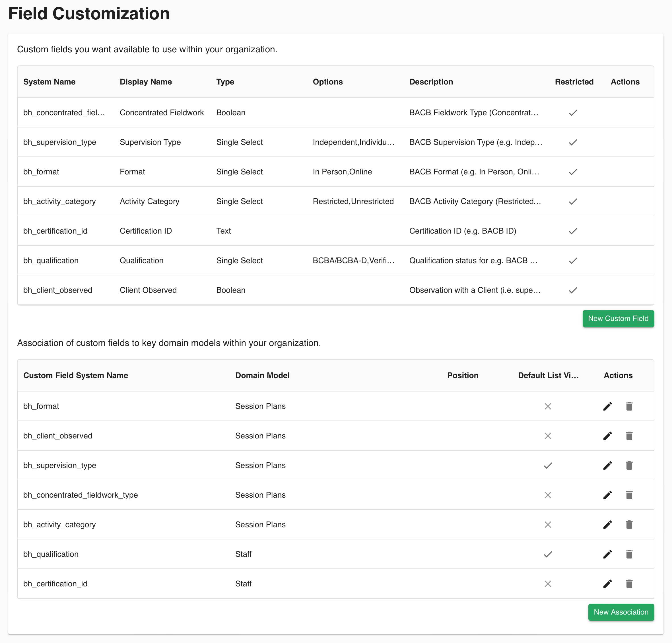The width and height of the screenshot is (672, 643).
Task: Create a New Association
Action: click(621, 612)
